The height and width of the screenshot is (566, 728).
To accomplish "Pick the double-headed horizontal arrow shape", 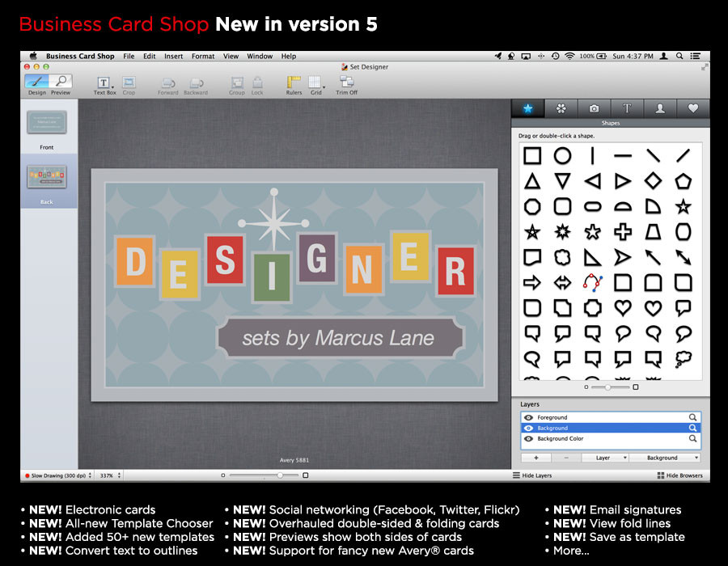I will pos(562,282).
